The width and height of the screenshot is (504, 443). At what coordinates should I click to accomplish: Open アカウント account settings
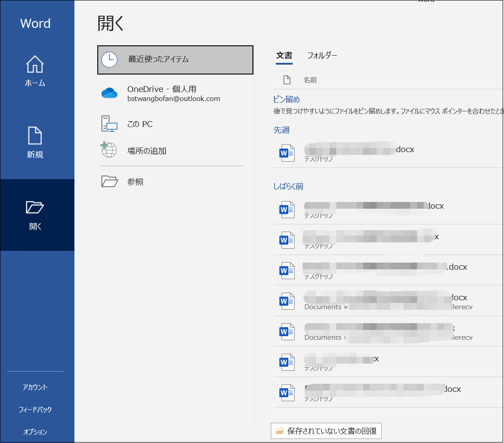coord(35,387)
